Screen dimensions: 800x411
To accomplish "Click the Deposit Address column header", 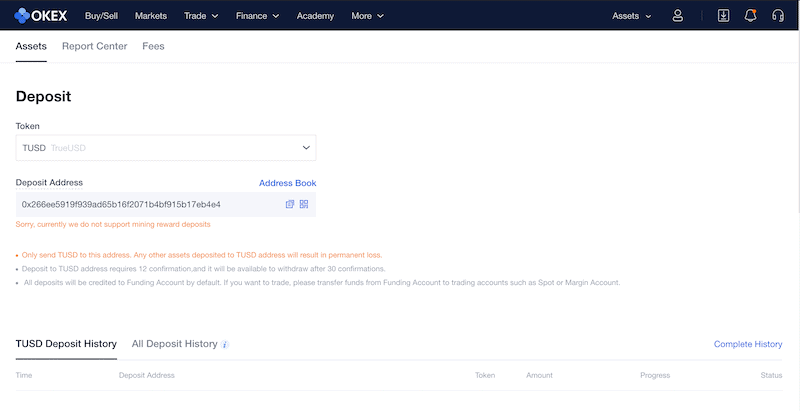I will 147,375.
